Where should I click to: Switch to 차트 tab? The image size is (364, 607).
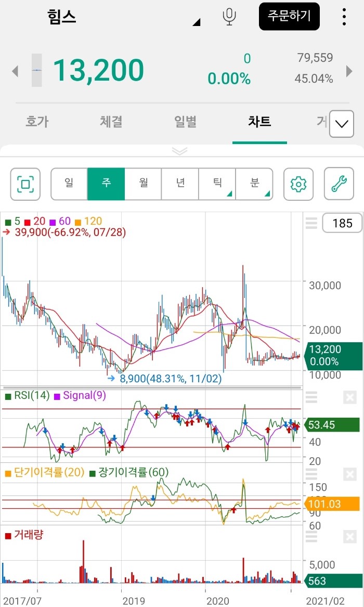click(x=259, y=122)
